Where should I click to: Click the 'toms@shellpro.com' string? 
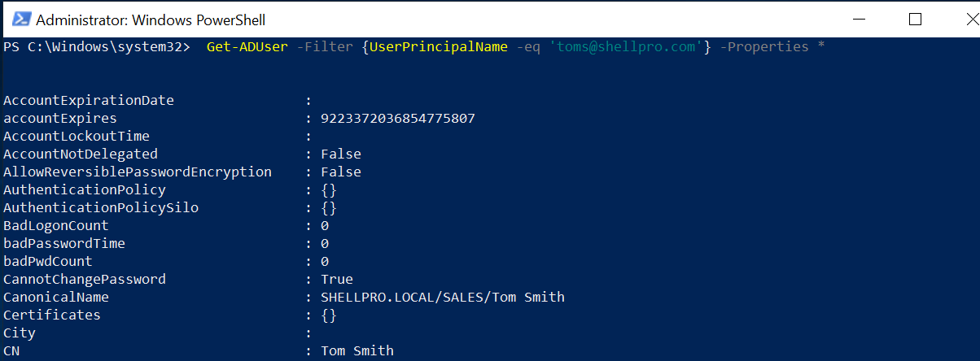626,47
